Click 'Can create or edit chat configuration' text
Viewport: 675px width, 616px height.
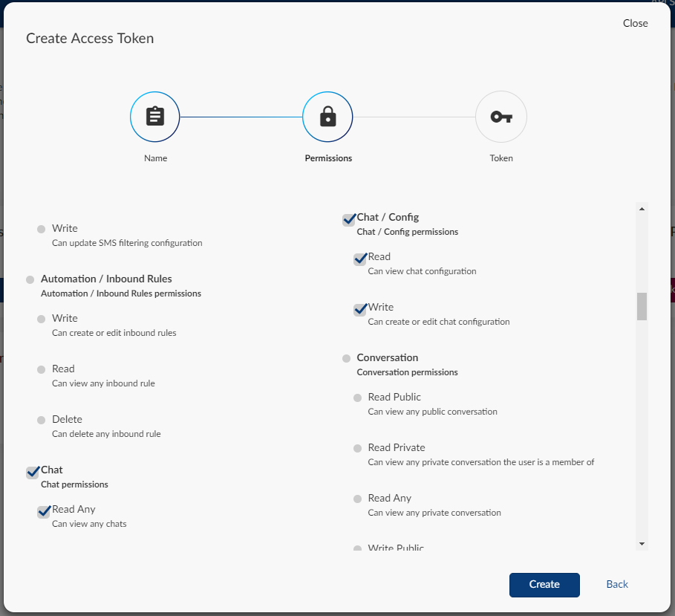pos(439,322)
